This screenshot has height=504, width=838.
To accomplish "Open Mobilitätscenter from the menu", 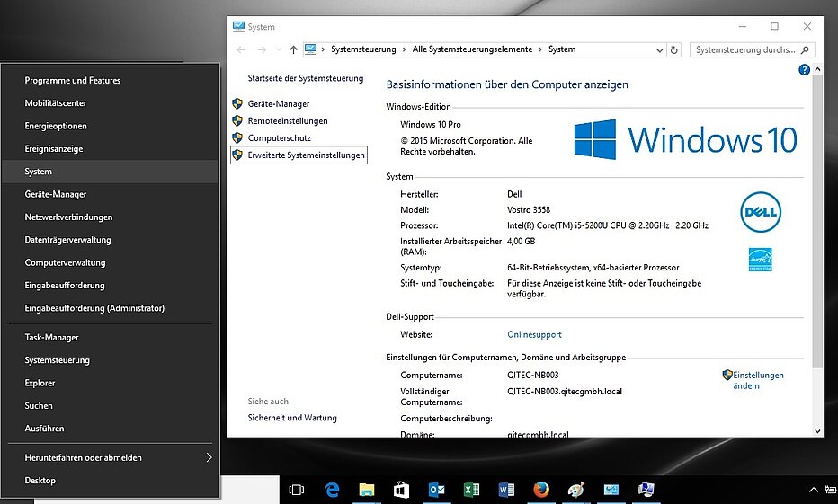I will 111,103.
